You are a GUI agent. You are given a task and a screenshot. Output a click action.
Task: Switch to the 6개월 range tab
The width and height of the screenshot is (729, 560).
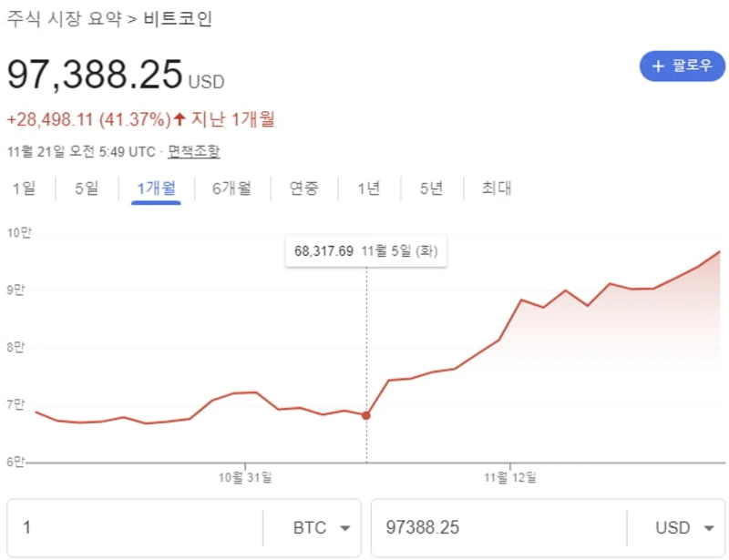coord(231,188)
